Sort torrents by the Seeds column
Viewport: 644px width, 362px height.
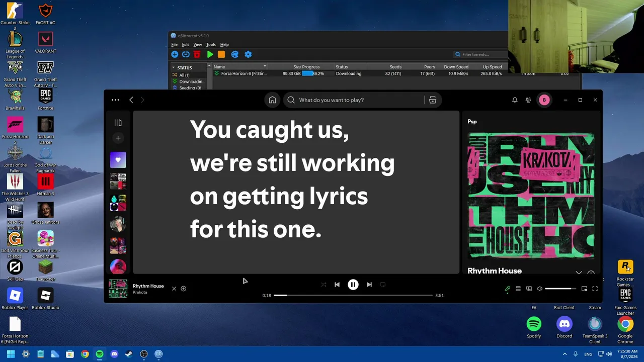pos(395,67)
